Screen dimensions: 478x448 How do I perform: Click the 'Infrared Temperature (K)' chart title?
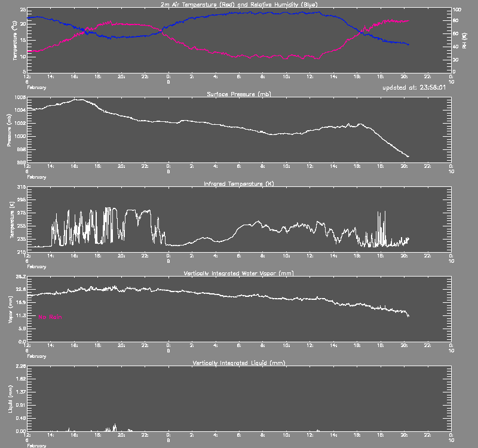(x=239, y=184)
